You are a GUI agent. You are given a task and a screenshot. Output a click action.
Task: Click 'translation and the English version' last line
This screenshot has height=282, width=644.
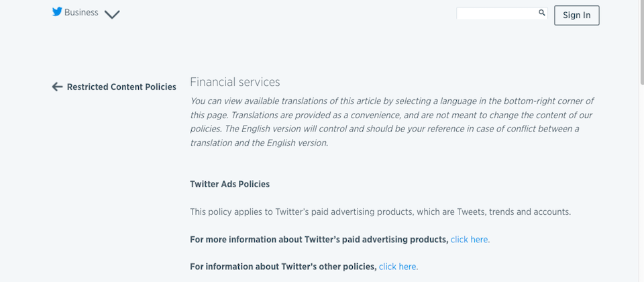(259, 143)
